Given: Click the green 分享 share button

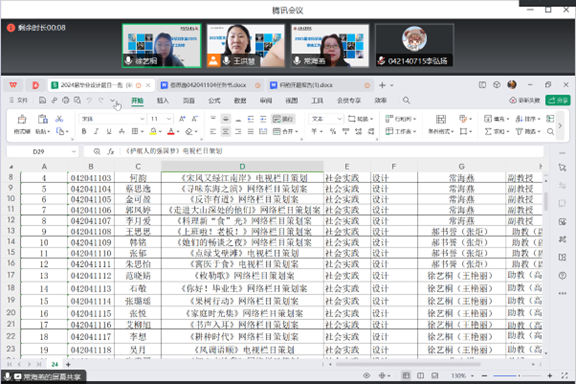Looking at the screenshot, I should [x=558, y=100].
